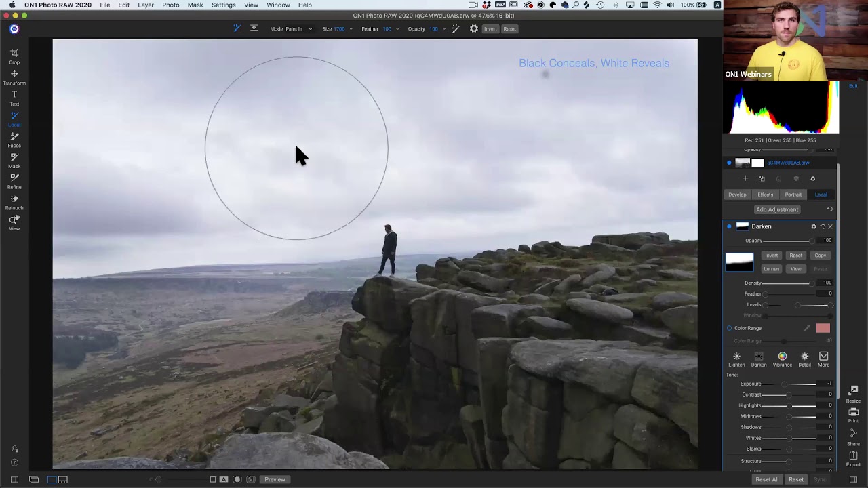Viewport: 868px width, 488px height.
Task: Add a new layer with plus icon
Action: pyautogui.click(x=745, y=178)
